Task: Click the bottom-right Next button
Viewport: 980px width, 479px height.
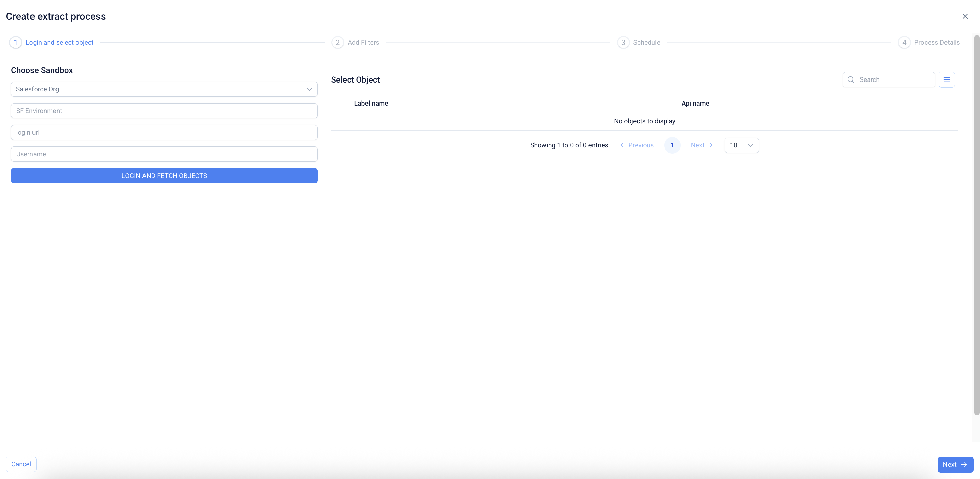Action: pyautogui.click(x=955, y=464)
